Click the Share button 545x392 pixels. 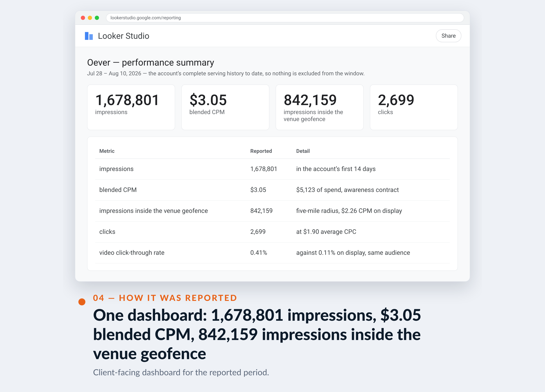pos(448,36)
